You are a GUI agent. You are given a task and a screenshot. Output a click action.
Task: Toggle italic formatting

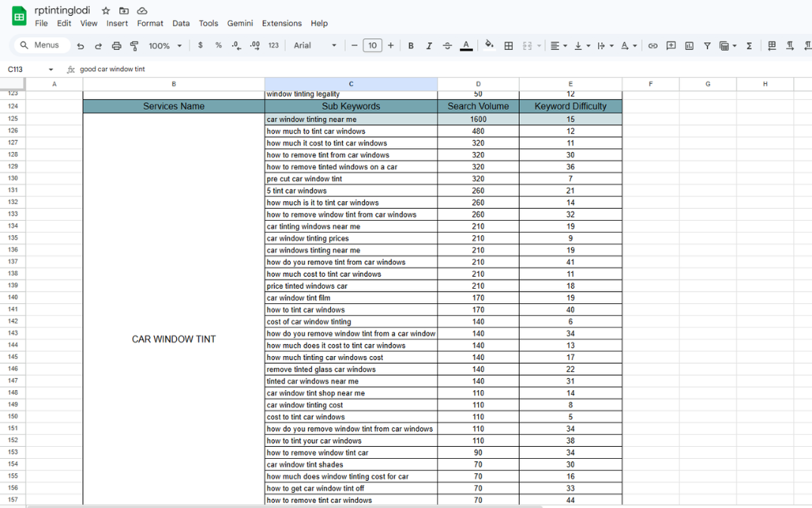tap(429, 46)
